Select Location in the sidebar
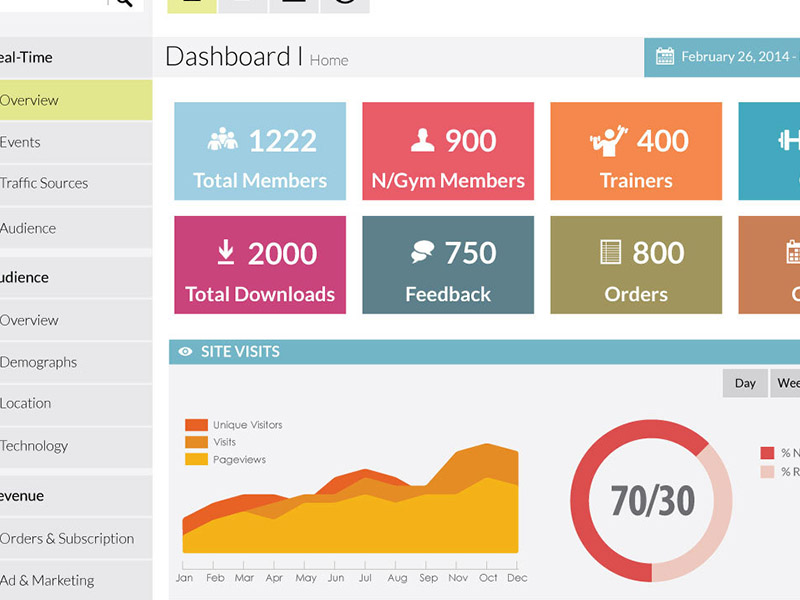Image resolution: width=800 pixels, height=600 pixels. [x=76, y=404]
